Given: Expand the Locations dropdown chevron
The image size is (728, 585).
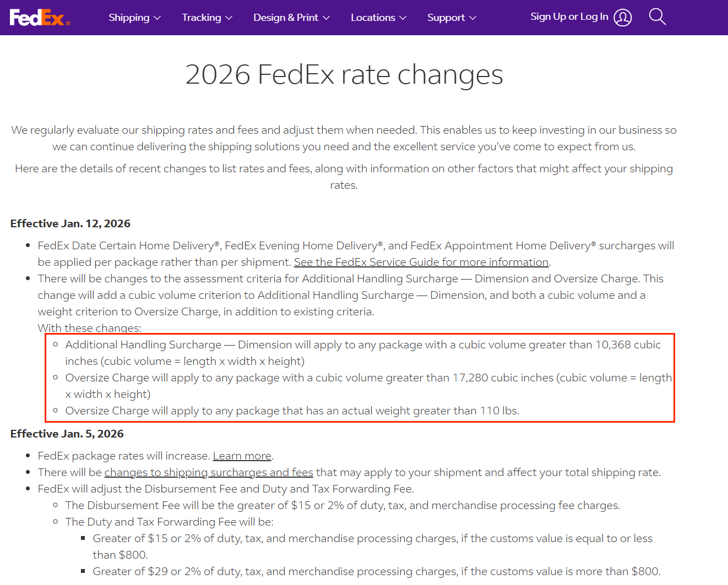Looking at the screenshot, I should coord(403,18).
